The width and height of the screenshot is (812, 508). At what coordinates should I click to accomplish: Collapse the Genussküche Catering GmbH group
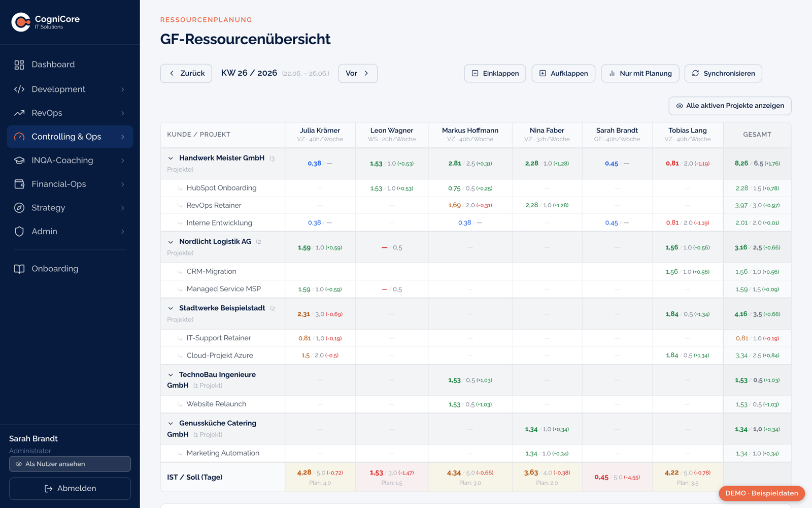pos(171,423)
